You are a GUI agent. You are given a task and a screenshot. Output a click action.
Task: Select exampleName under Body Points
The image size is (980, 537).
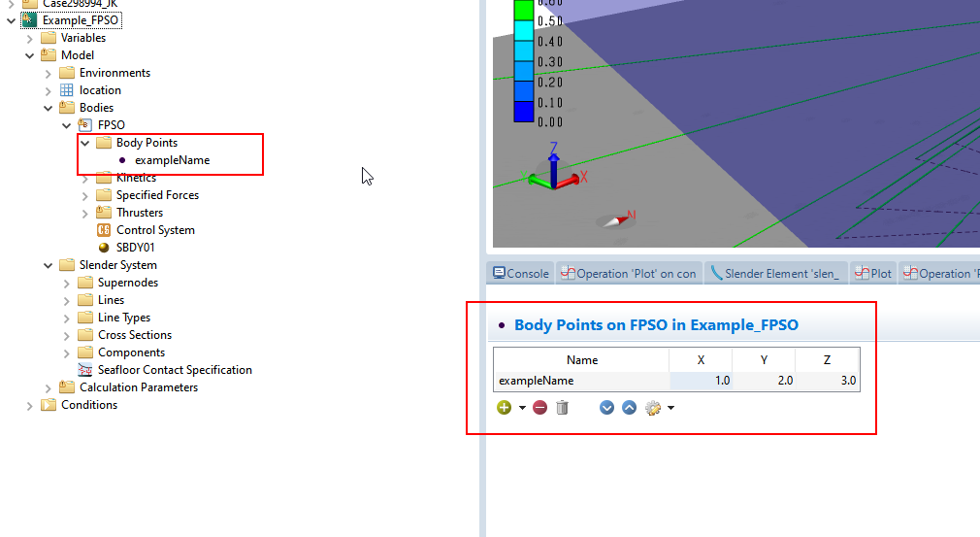click(x=172, y=160)
